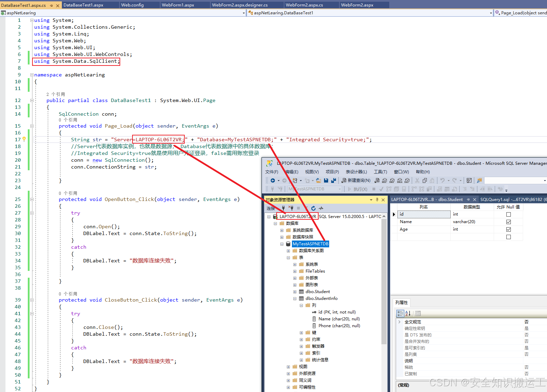The image size is (547, 392).
Task: Click the DAX query icon in SSMS toolbar
Action: click(407, 180)
